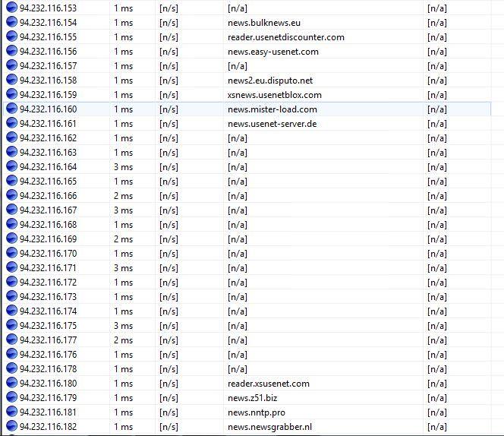
Task: Click the globe icon beside 94.232.116.174
Action: pos(11,311)
